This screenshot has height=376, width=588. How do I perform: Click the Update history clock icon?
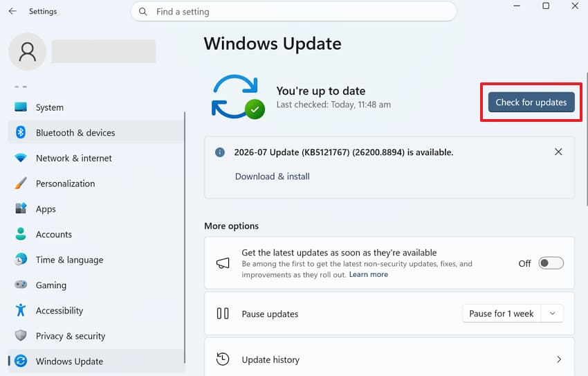tap(223, 359)
